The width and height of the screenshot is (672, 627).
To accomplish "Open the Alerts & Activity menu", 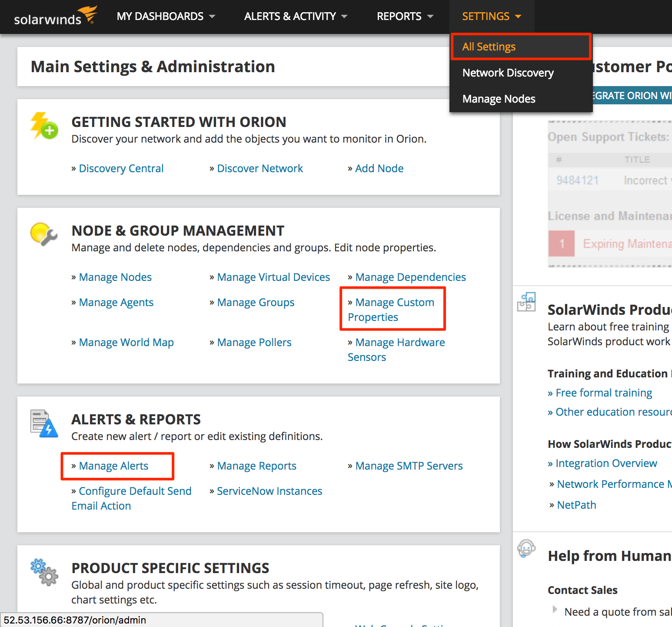I will pos(296,16).
